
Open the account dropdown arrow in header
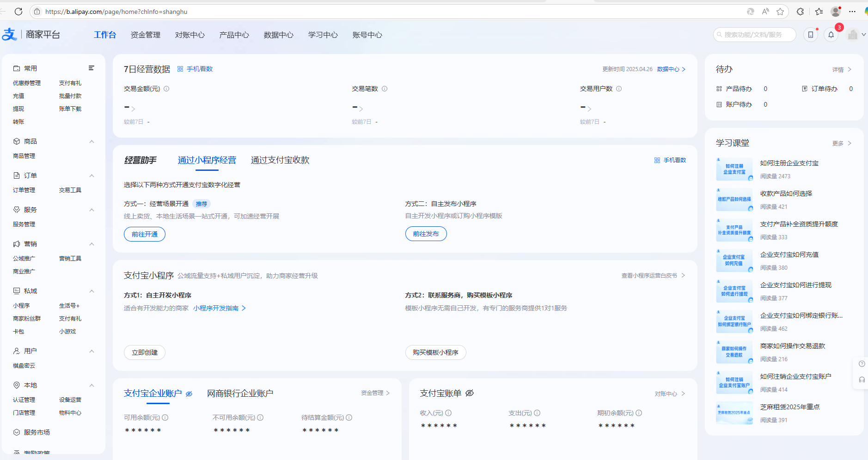pos(863,35)
